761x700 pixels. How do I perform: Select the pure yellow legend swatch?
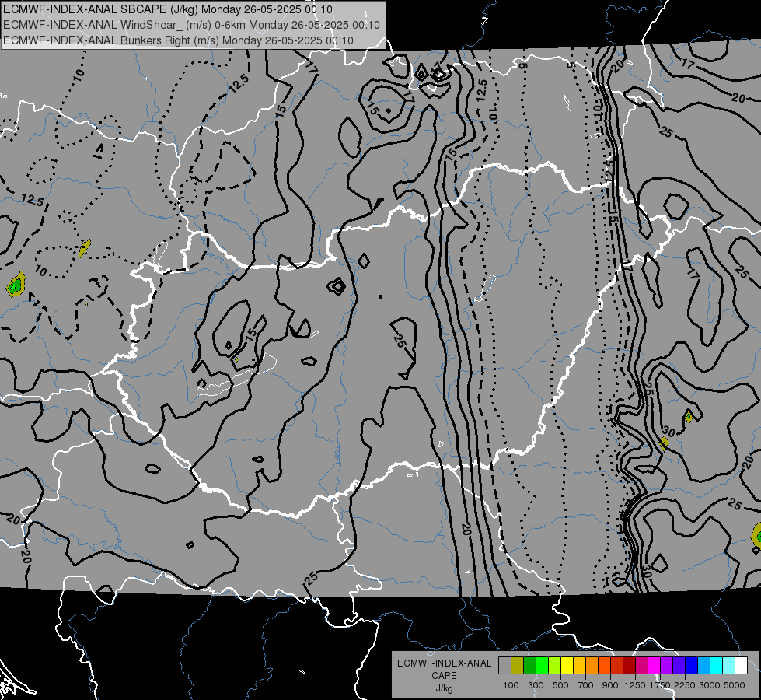pyautogui.click(x=567, y=666)
